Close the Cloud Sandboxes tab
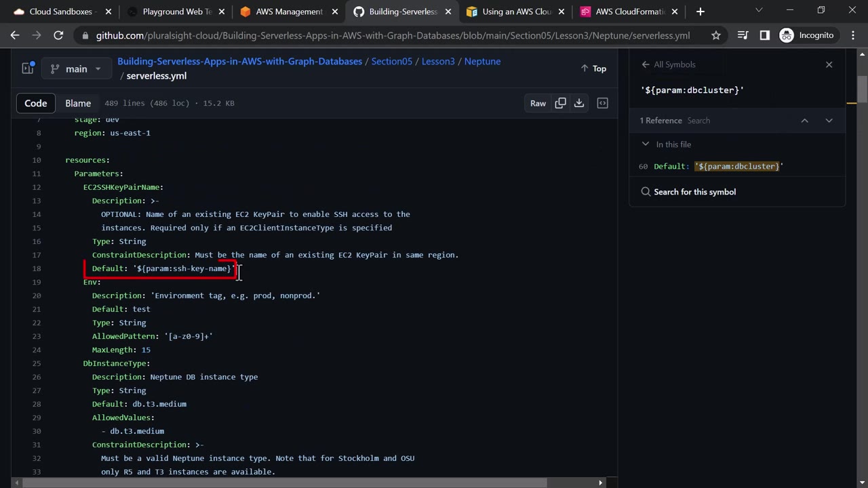The height and width of the screenshot is (488, 868). coord(108,12)
